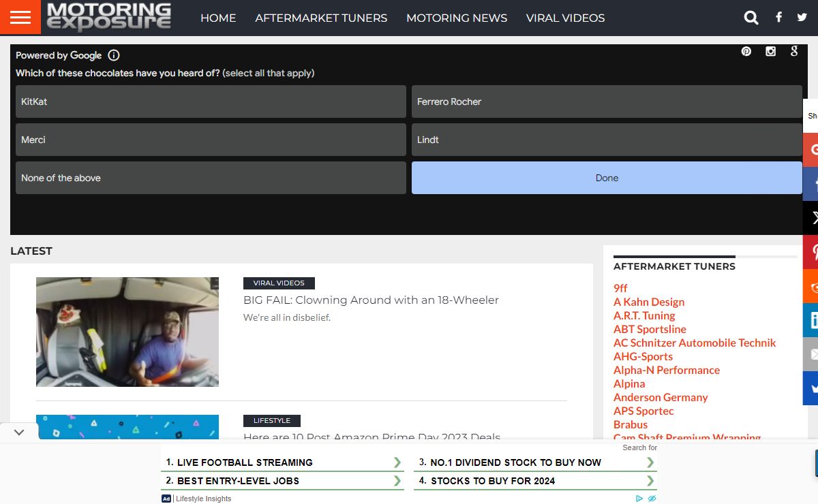Share via orange Reddit button in sidebar
Screen dimensions: 818x504
pos(811,286)
